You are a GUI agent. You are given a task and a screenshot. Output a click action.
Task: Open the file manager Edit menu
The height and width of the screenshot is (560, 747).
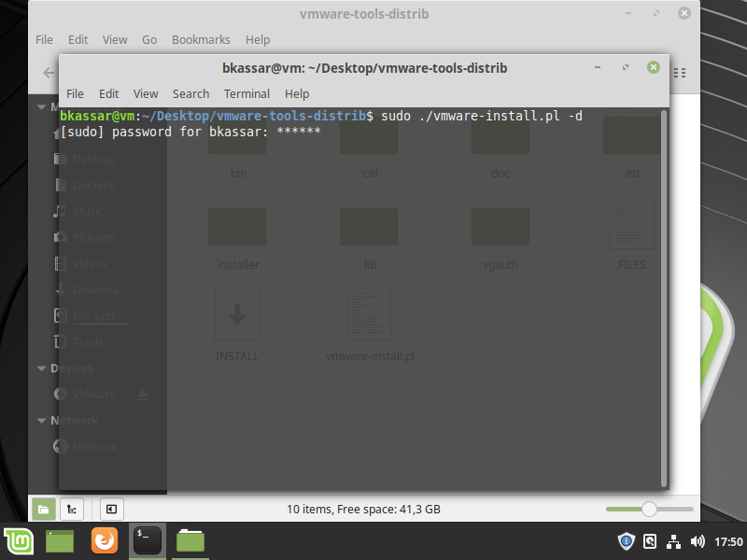click(78, 39)
